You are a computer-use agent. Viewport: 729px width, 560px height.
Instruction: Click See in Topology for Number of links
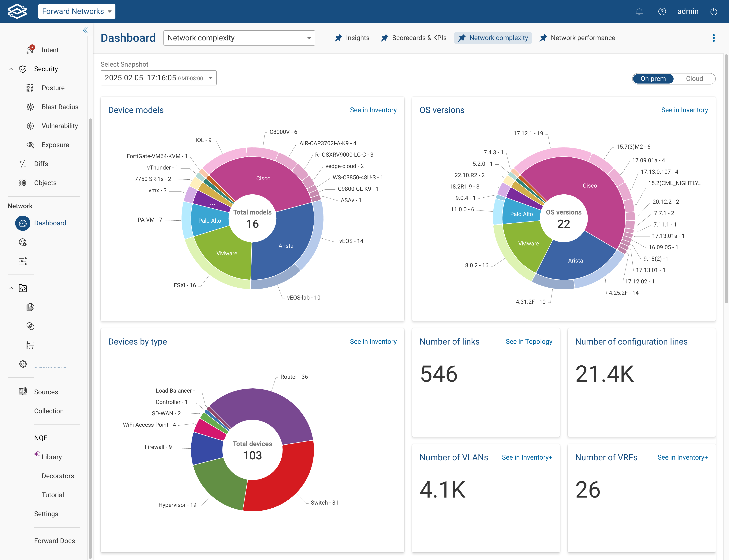point(529,341)
